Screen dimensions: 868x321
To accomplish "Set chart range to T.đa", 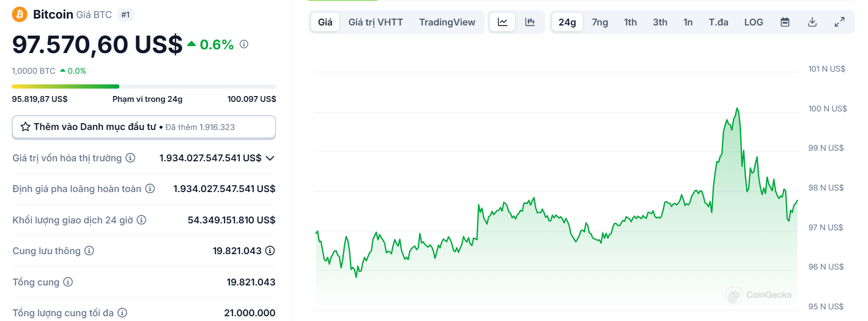I will 718,22.
